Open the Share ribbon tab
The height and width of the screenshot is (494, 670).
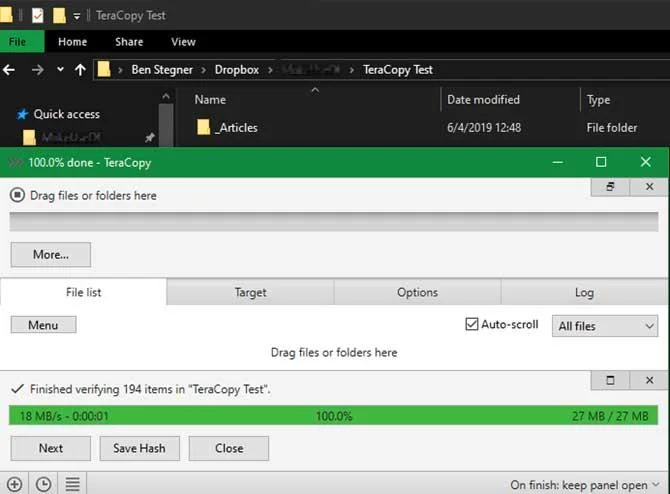(x=129, y=41)
